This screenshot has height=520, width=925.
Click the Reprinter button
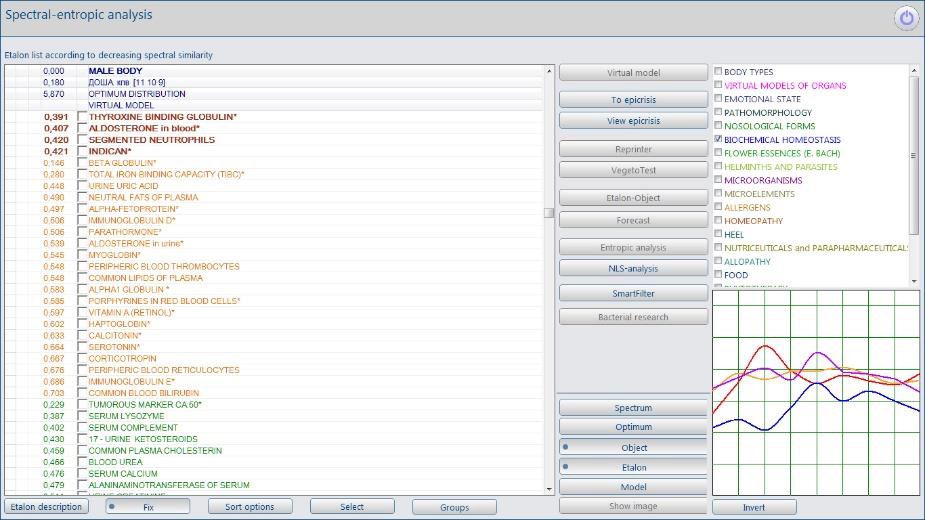point(633,149)
